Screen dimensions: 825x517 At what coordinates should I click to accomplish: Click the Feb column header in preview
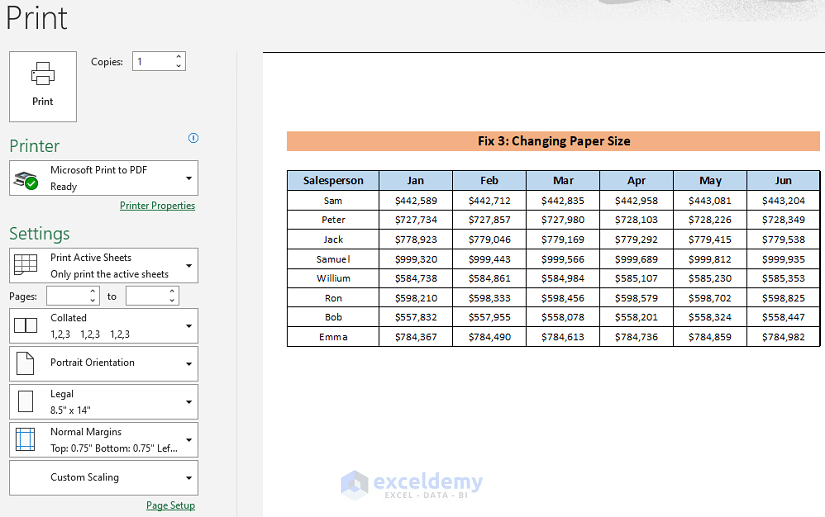click(489, 180)
